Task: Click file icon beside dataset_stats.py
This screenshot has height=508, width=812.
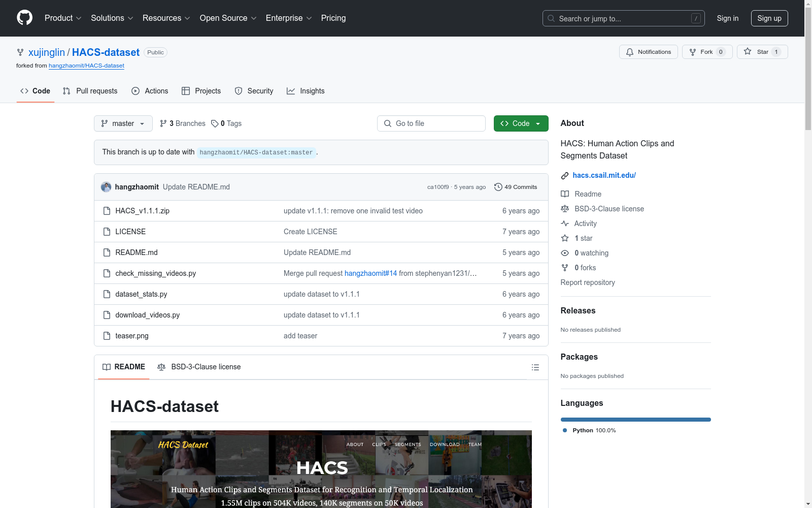Action: coord(107,294)
